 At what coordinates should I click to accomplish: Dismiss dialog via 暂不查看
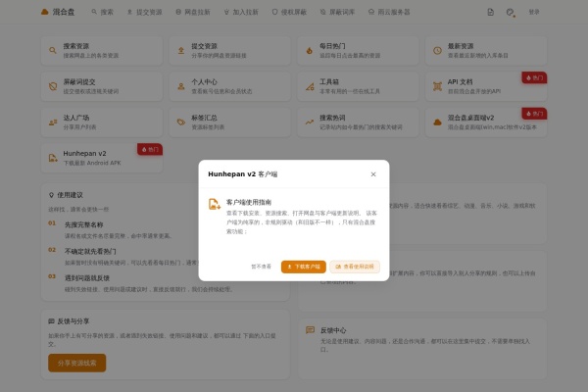click(261, 267)
